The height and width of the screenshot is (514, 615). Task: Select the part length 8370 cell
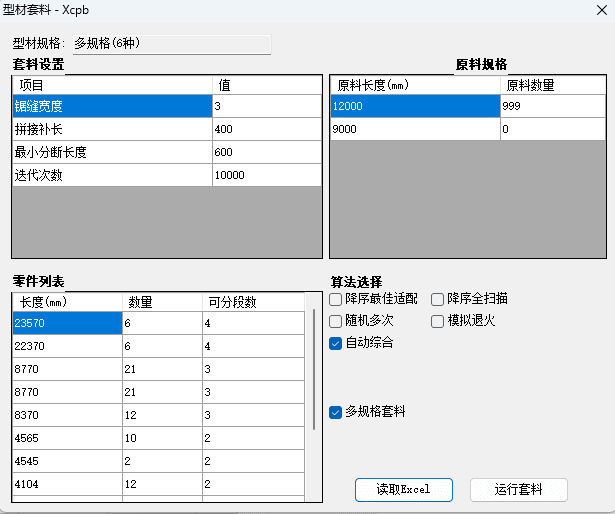(67, 415)
